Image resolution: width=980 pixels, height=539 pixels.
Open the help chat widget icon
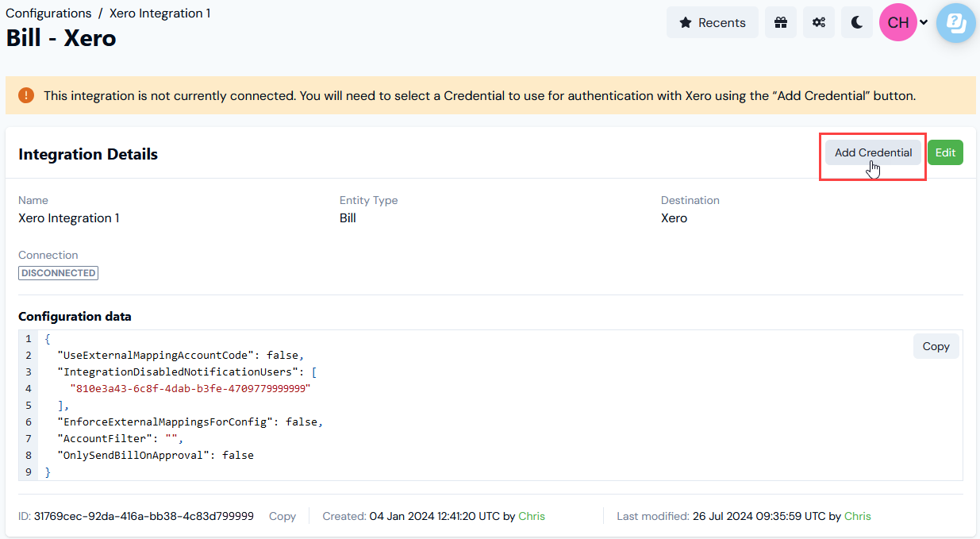(955, 23)
